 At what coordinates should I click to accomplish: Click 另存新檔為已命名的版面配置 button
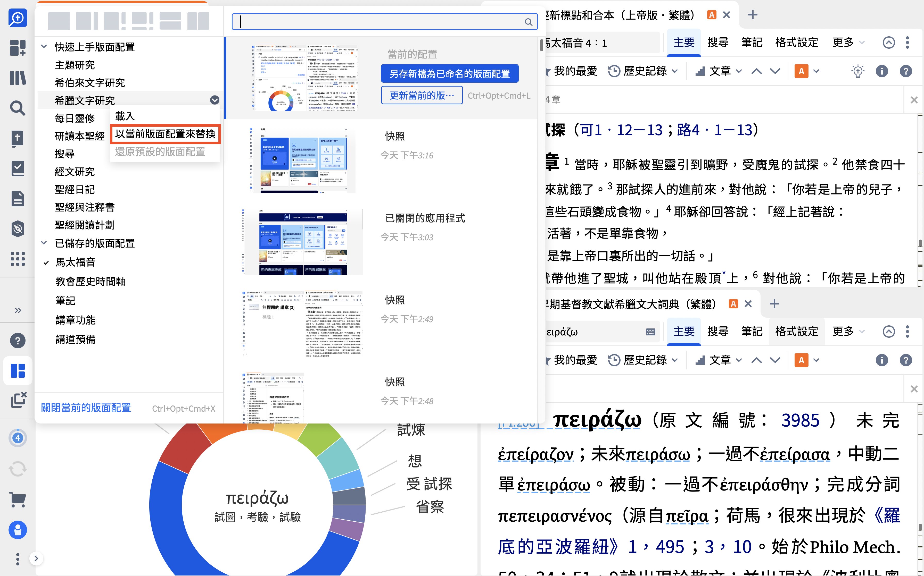[449, 73]
